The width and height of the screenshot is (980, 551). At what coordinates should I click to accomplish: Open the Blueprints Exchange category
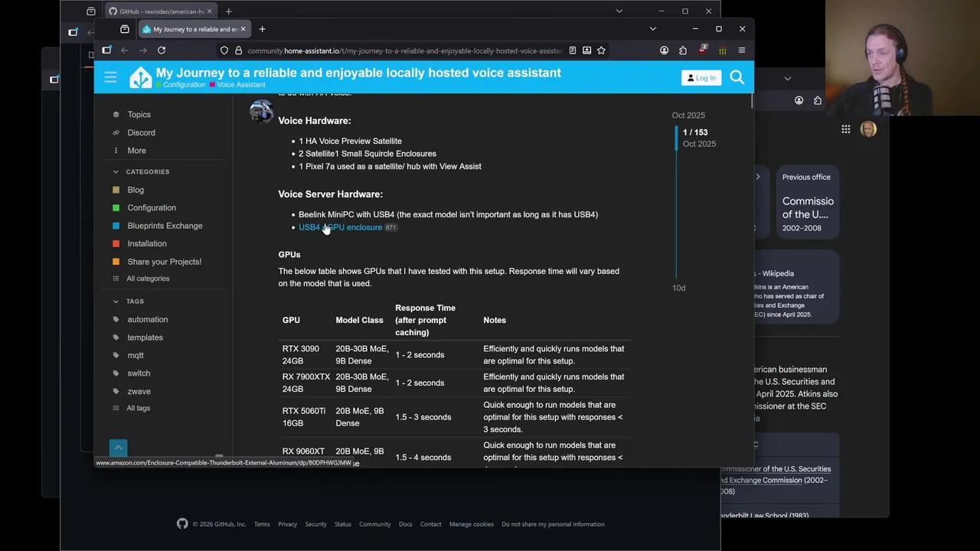click(x=165, y=226)
